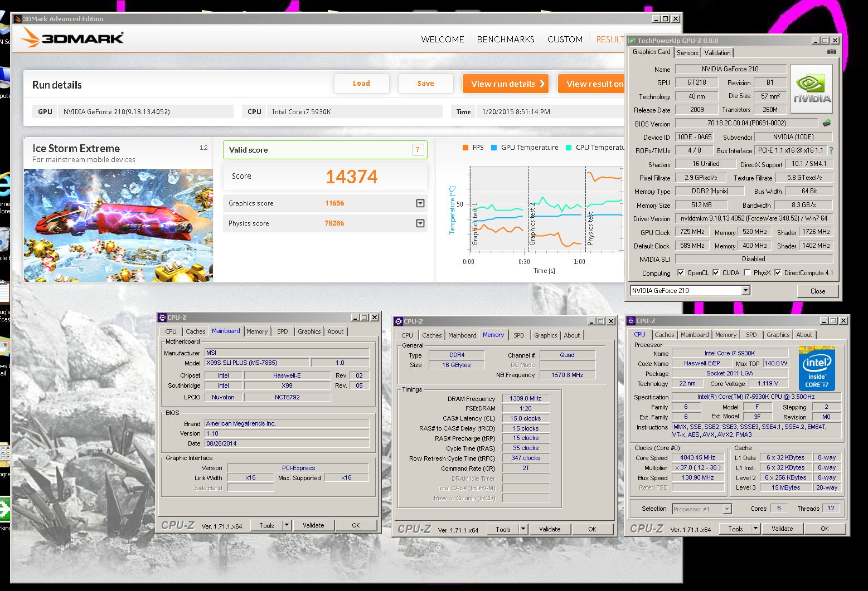Click the BIOS save icon in GPU-Z
The height and width of the screenshot is (591, 868).
click(827, 123)
